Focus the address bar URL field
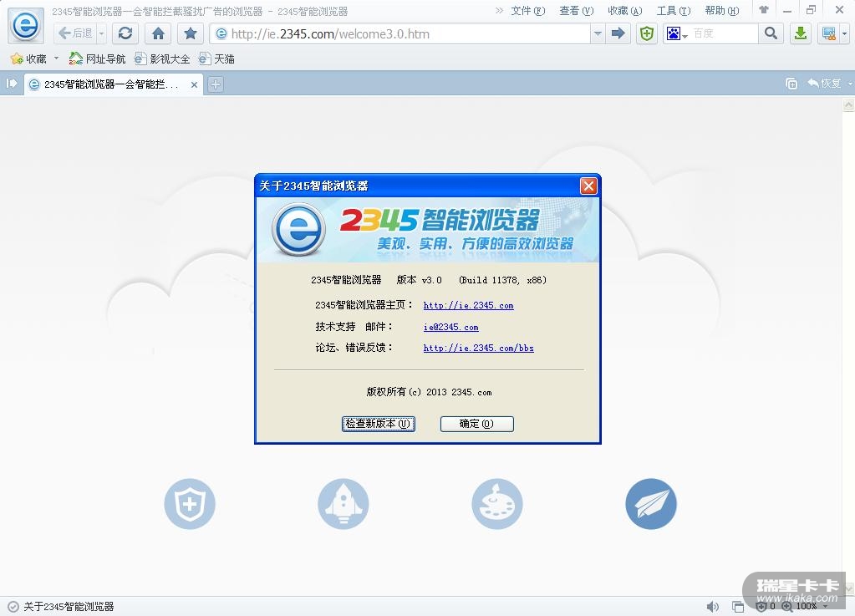855x616 pixels. (402, 33)
